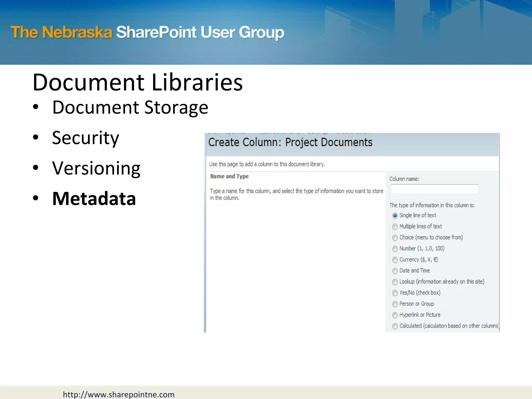The height and width of the screenshot is (399, 532).
Task: Choose the 'Multiple lines of text' option
Action: [395, 227]
